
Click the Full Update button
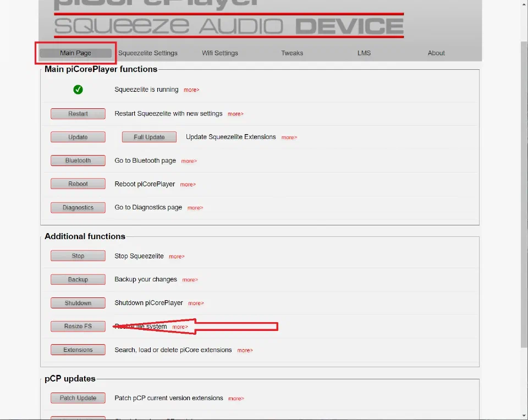pos(149,137)
